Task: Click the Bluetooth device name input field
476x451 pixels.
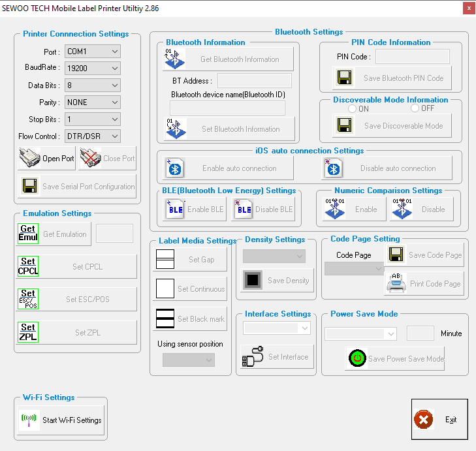Action: tap(227, 108)
